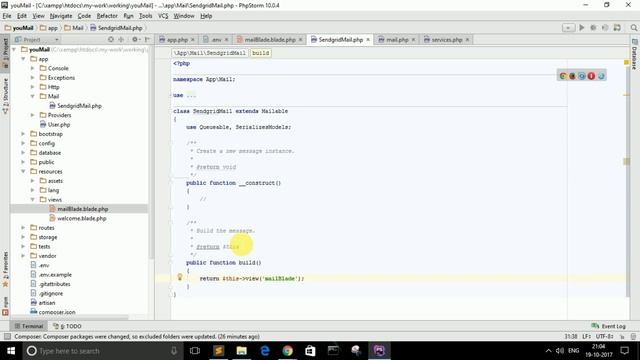Open Google Chrome from taskbar

point(287,351)
